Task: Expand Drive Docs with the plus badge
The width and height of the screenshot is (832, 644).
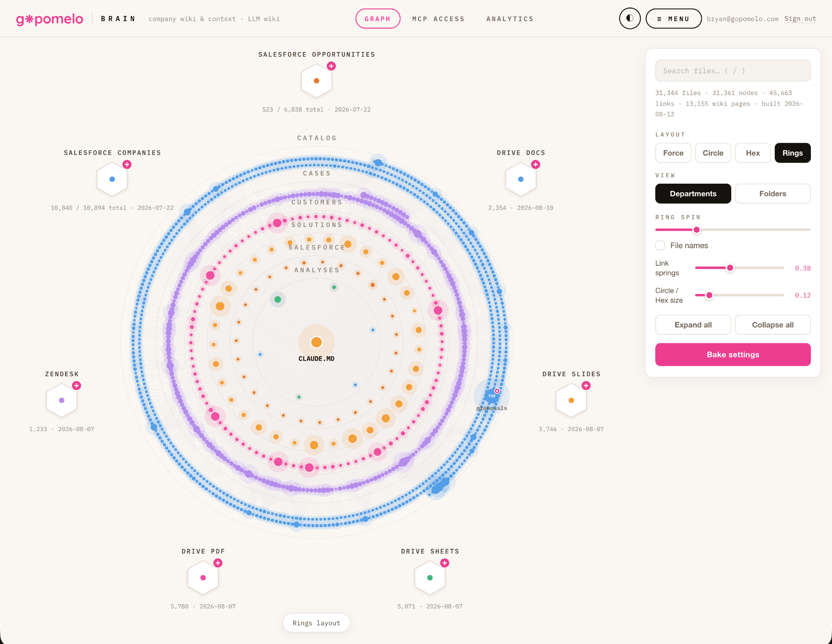Action: (x=536, y=164)
